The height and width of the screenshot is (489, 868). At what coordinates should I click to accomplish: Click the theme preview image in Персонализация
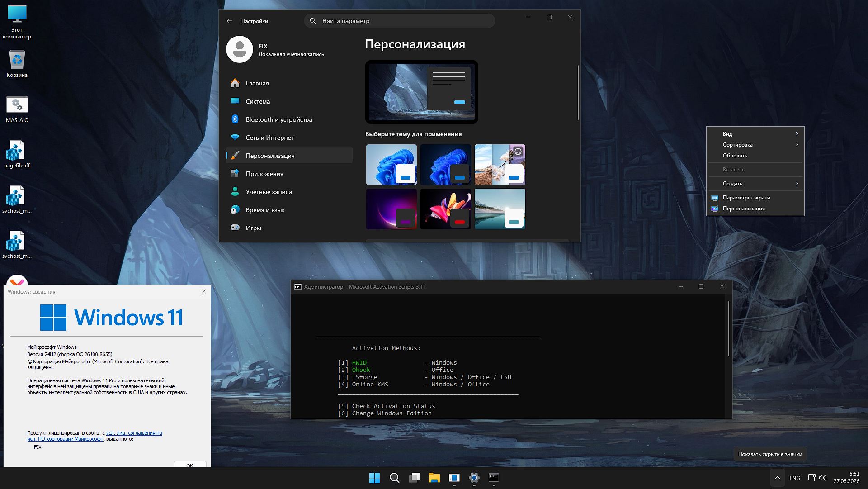pyautogui.click(x=422, y=92)
